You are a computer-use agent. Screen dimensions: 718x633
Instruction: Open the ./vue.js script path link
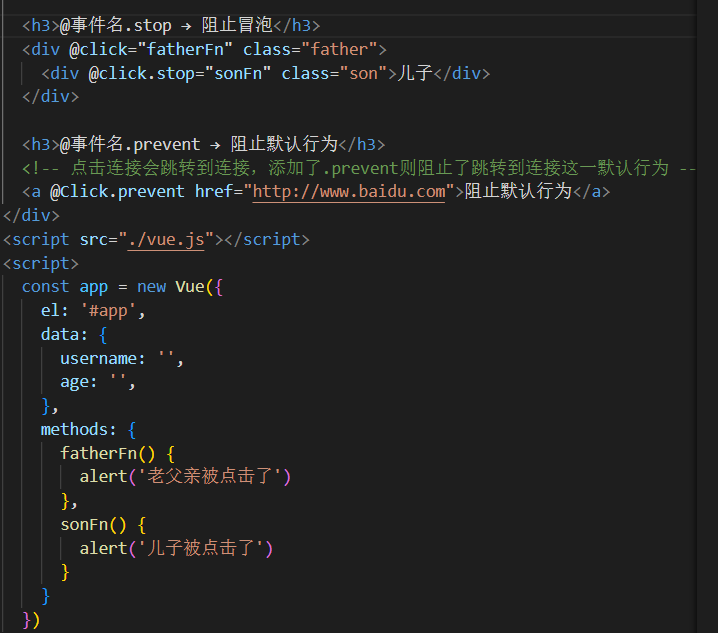pyautogui.click(x=166, y=240)
